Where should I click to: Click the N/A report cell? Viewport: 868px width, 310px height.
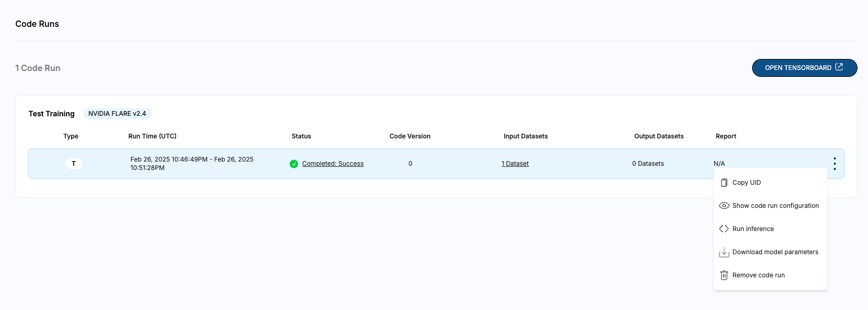[719, 164]
